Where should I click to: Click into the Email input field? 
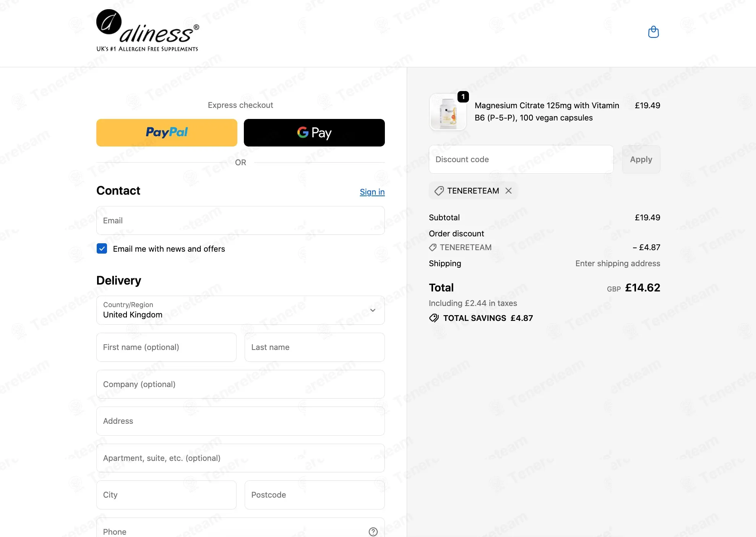240,221
